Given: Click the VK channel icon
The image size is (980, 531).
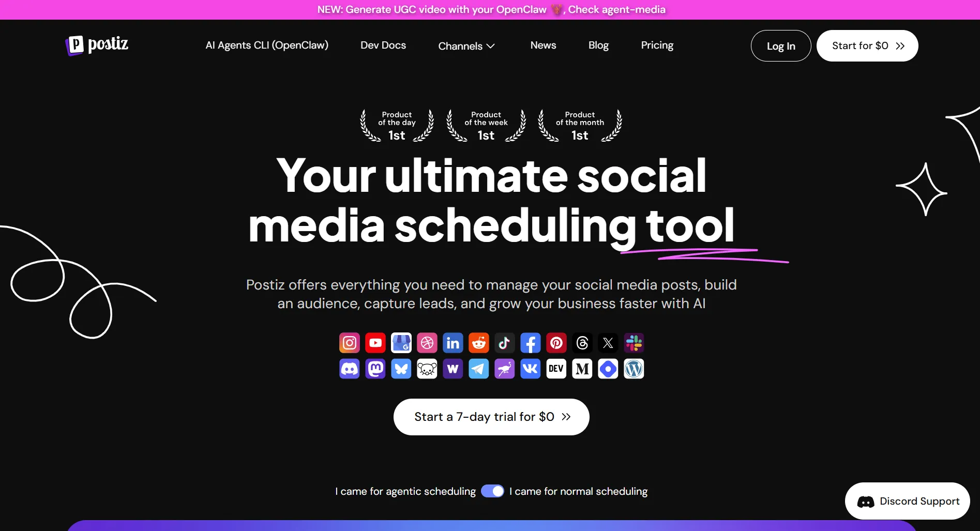Looking at the screenshot, I should point(531,369).
